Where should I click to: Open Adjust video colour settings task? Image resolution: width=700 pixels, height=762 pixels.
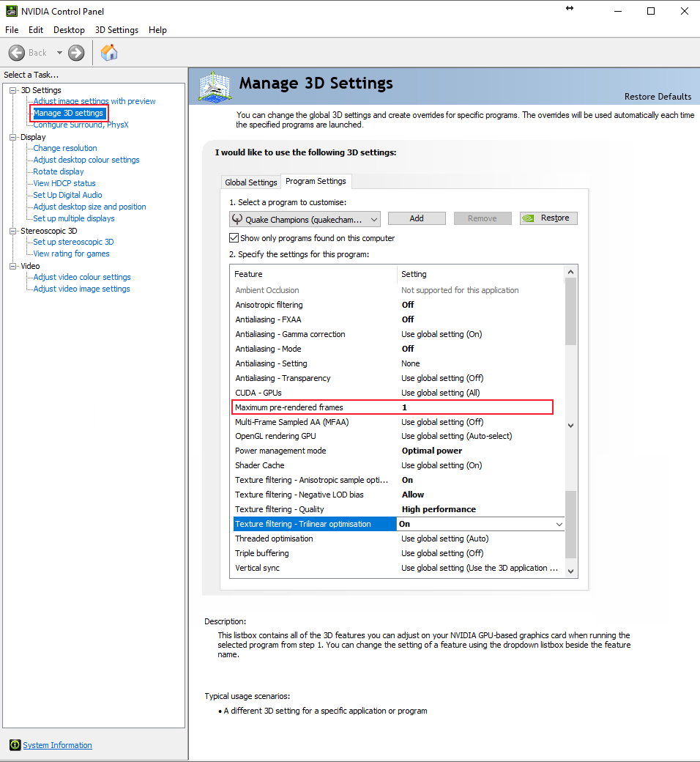point(82,277)
